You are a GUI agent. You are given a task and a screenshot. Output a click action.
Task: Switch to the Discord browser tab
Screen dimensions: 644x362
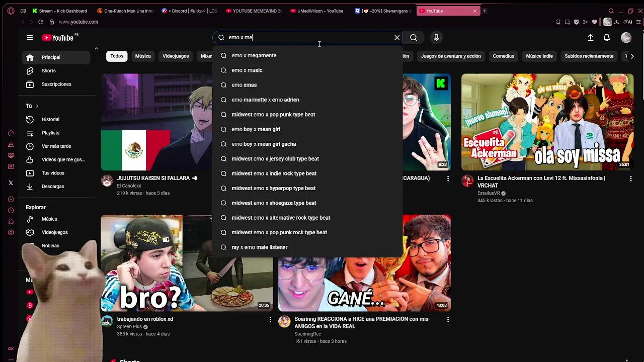pos(190,11)
